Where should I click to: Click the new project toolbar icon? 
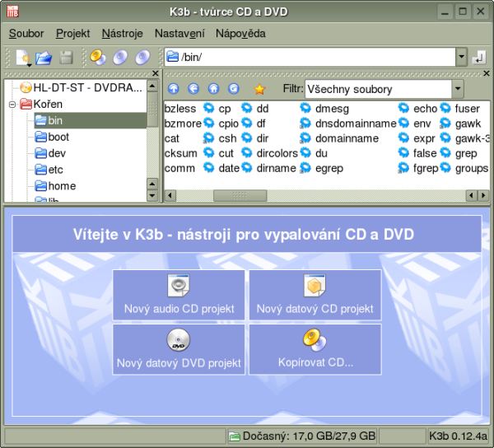[23, 58]
